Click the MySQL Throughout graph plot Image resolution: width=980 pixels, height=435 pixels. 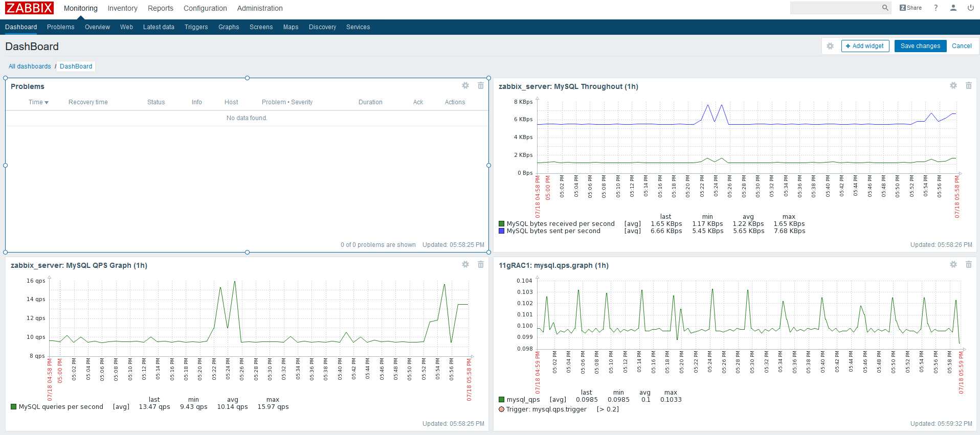click(x=747, y=137)
